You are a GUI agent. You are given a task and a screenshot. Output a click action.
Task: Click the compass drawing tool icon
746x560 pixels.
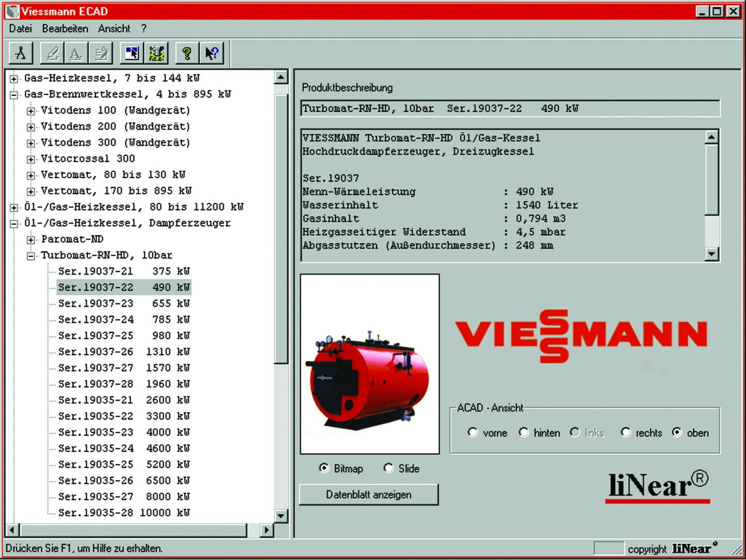[21, 53]
